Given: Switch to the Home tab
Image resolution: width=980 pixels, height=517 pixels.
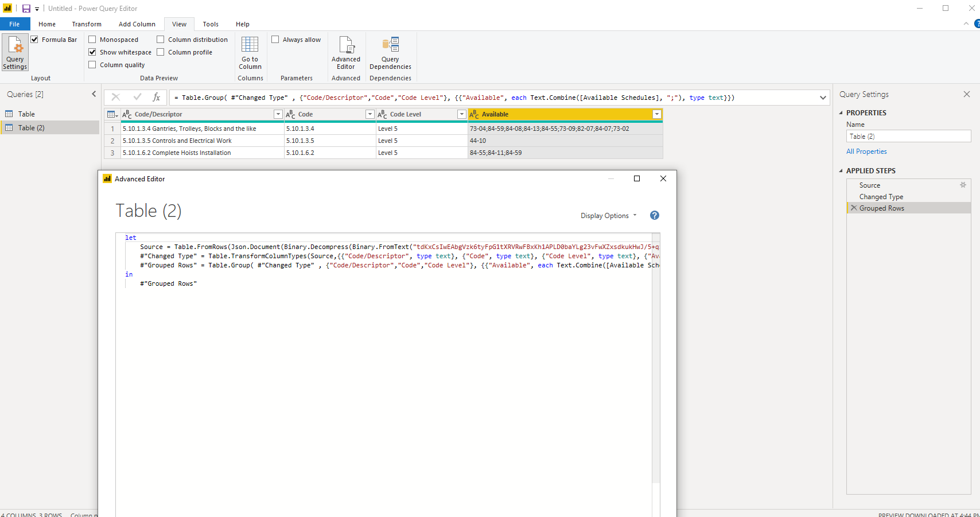Looking at the screenshot, I should click(x=47, y=24).
